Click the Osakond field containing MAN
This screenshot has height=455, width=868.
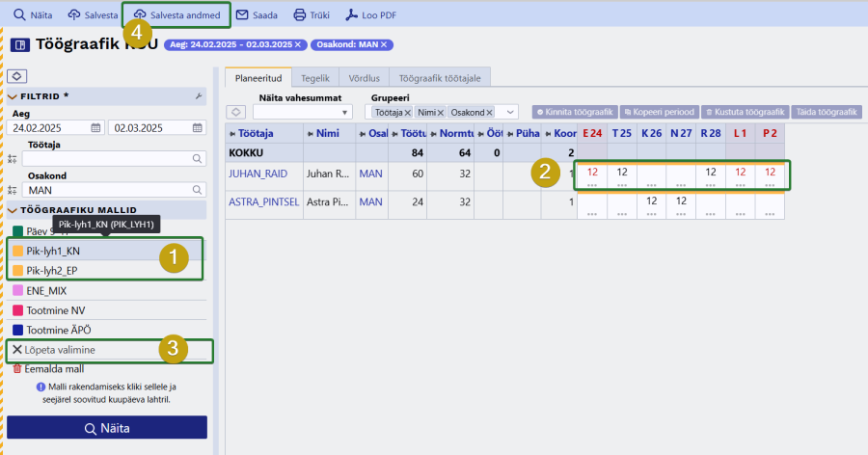[x=114, y=190]
